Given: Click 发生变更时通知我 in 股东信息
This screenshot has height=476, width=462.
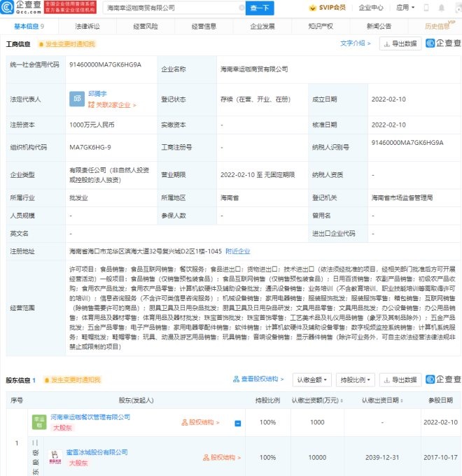Looking at the screenshot, I should (x=72, y=380).
